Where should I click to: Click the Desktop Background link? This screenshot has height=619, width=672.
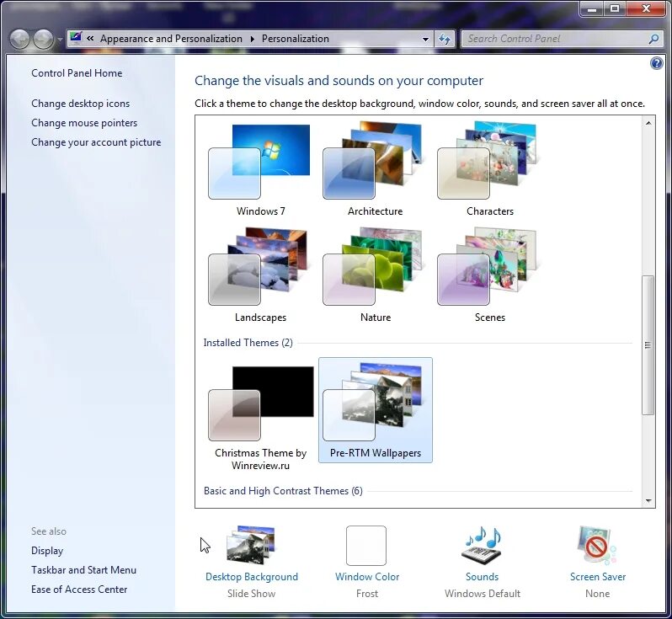[x=252, y=577]
